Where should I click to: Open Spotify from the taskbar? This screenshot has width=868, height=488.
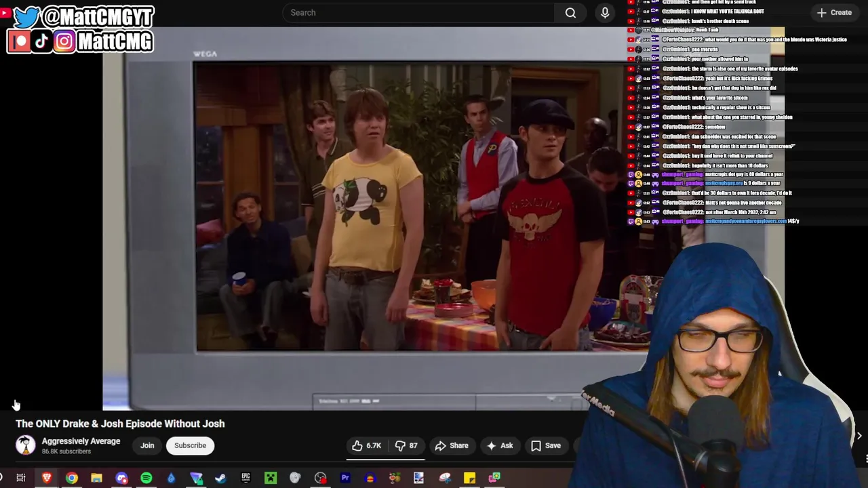click(146, 478)
